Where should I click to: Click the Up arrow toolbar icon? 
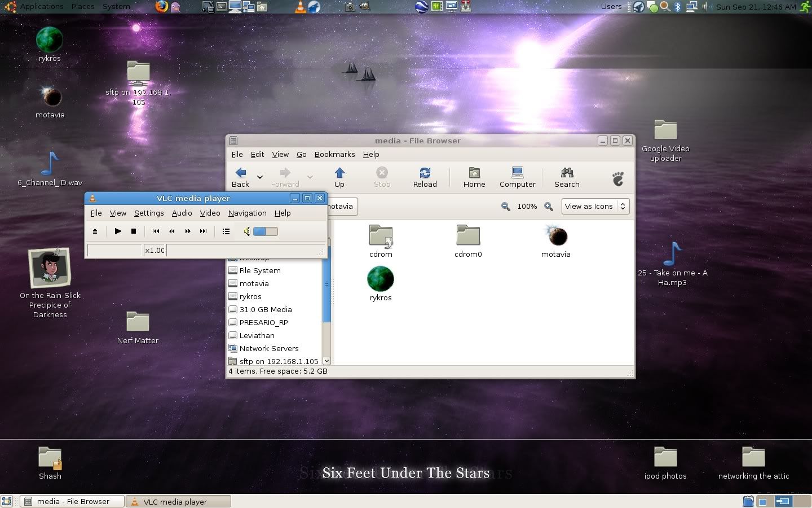[x=339, y=177]
